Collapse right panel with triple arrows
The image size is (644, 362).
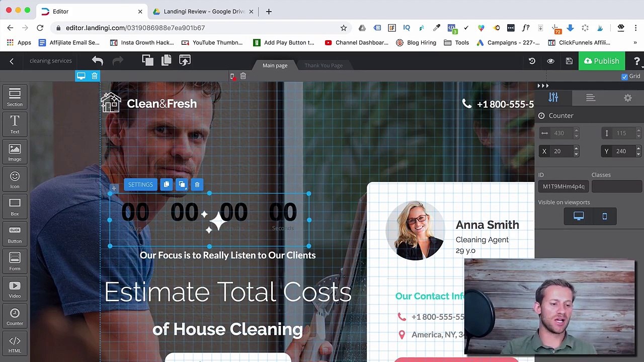click(x=543, y=86)
